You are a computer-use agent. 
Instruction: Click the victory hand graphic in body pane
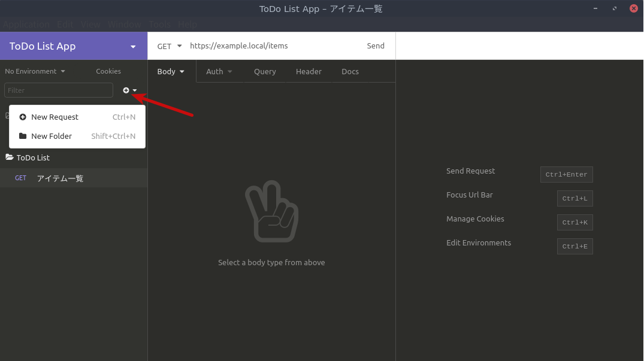(x=272, y=211)
